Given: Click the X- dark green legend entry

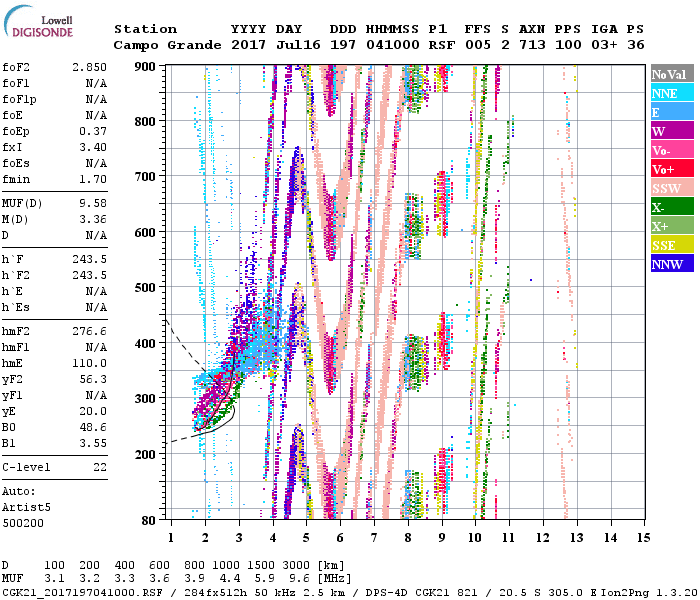Looking at the screenshot, I should (x=672, y=207).
